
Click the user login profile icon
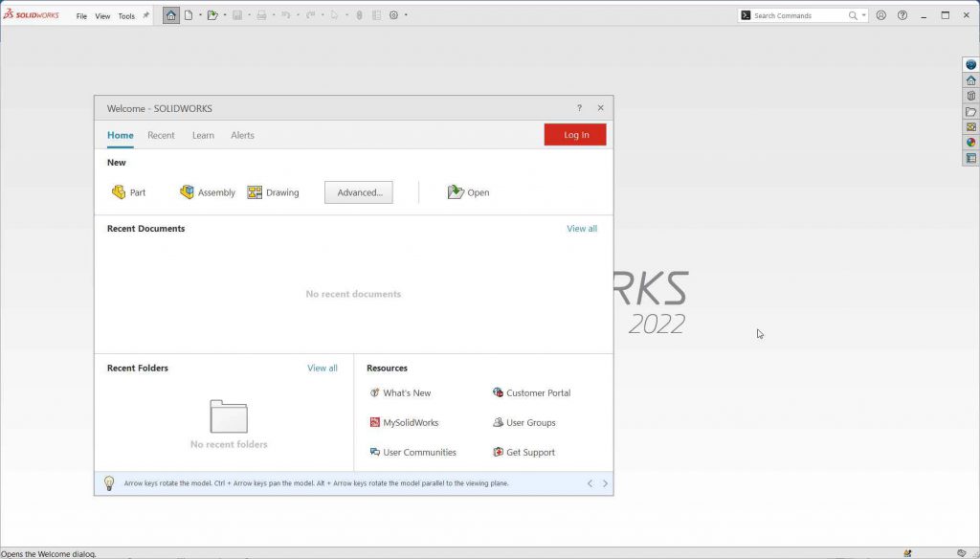pyautogui.click(x=881, y=15)
